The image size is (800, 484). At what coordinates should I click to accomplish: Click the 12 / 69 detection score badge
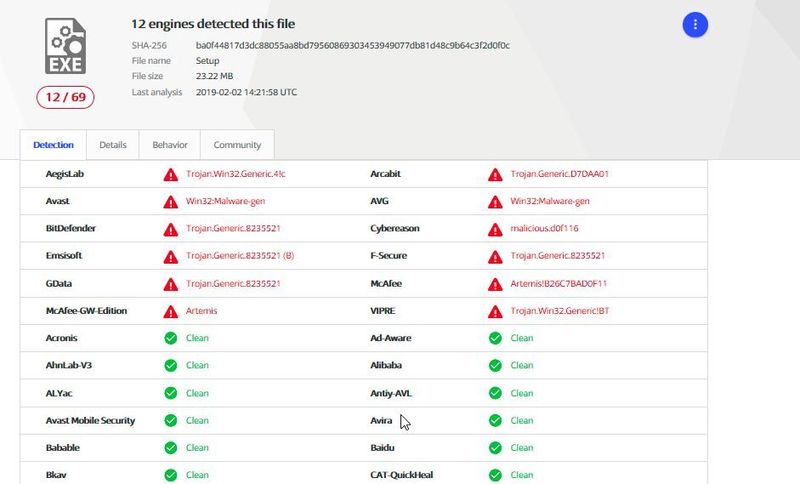pos(65,97)
